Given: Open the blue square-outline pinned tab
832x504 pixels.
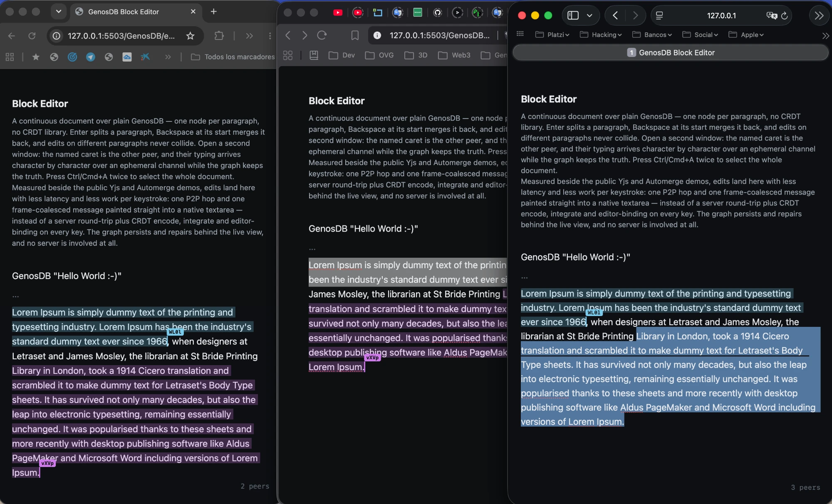Looking at the screenshot, I should tap(378, 13).
